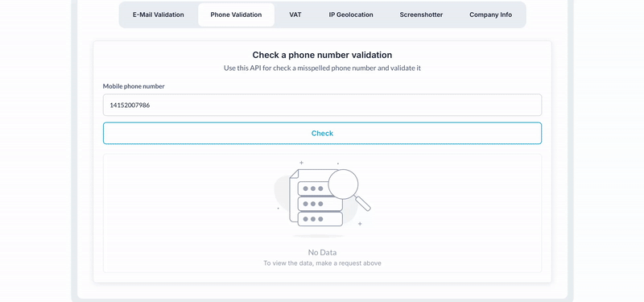Image resolution: width=644 pixels, height=302 pixels.
Task: Switch to the IP Geolocation tab
Action: pyautogui.click(x=351, y=14)
